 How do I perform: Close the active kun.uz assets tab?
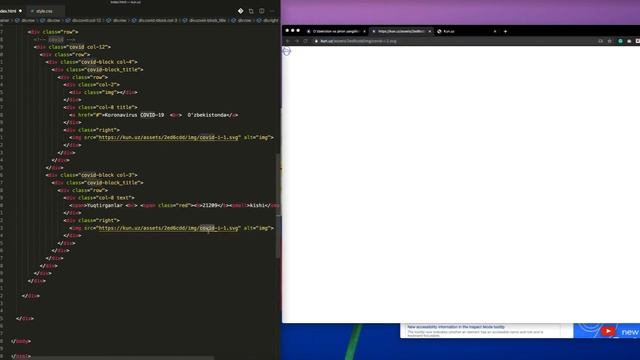tap(429, 31)
